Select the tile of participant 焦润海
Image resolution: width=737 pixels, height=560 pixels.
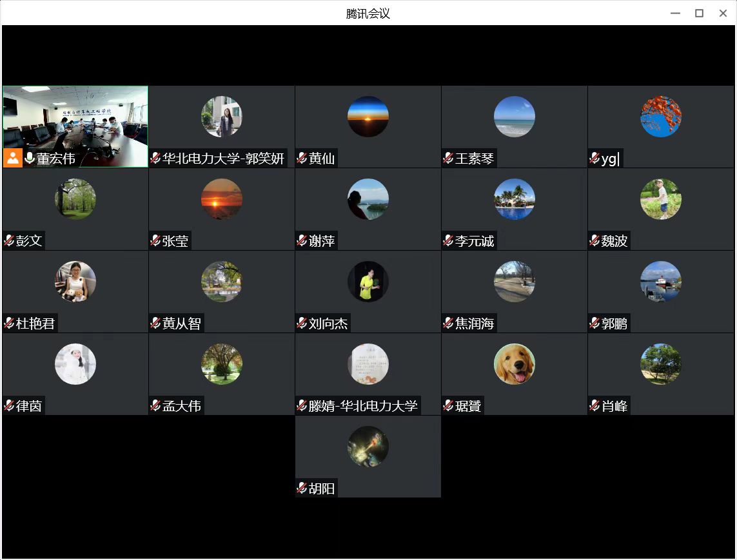pyautogui.click(x=515, y=291)
